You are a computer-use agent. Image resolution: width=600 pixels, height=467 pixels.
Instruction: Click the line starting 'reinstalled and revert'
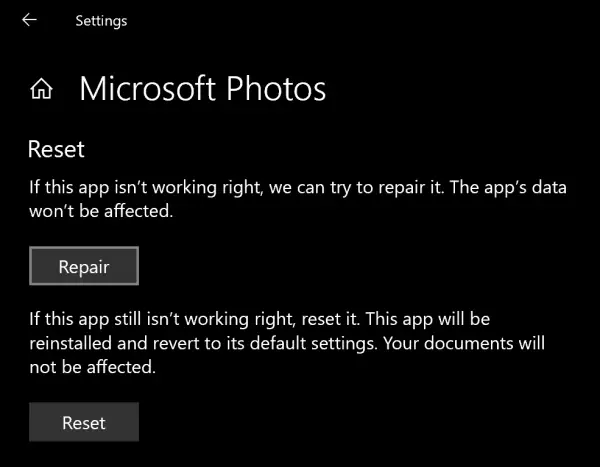point(287,343)
